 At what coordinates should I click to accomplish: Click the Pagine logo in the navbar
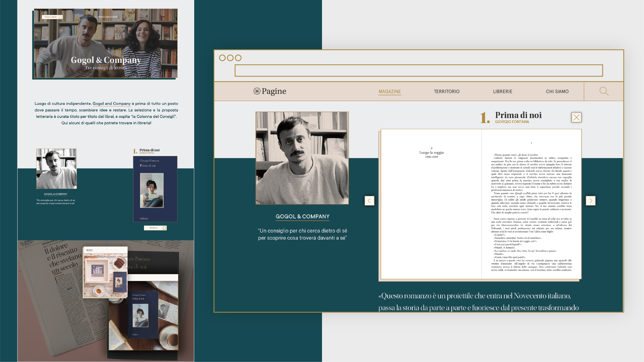click(270, 91)
